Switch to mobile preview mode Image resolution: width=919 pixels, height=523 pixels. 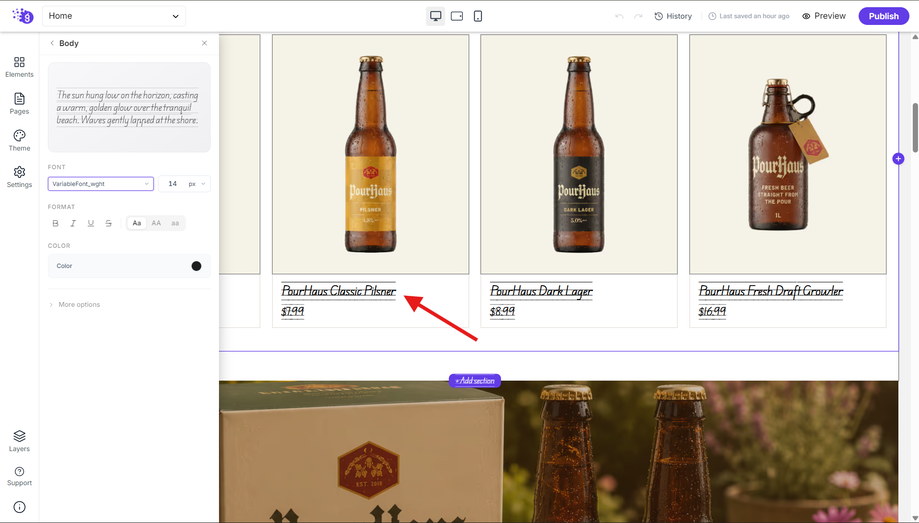(x=478, y=16)
